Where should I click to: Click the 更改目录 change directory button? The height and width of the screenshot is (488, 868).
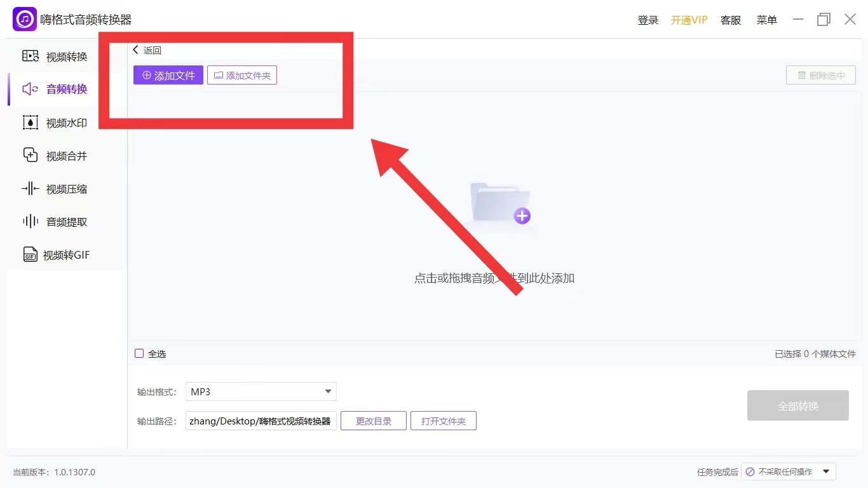point(373,421)
